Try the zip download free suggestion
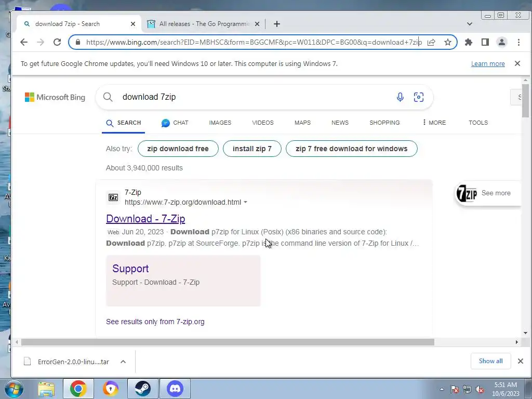This screenshot has height=399, width=532. click(x=178, y=149)
